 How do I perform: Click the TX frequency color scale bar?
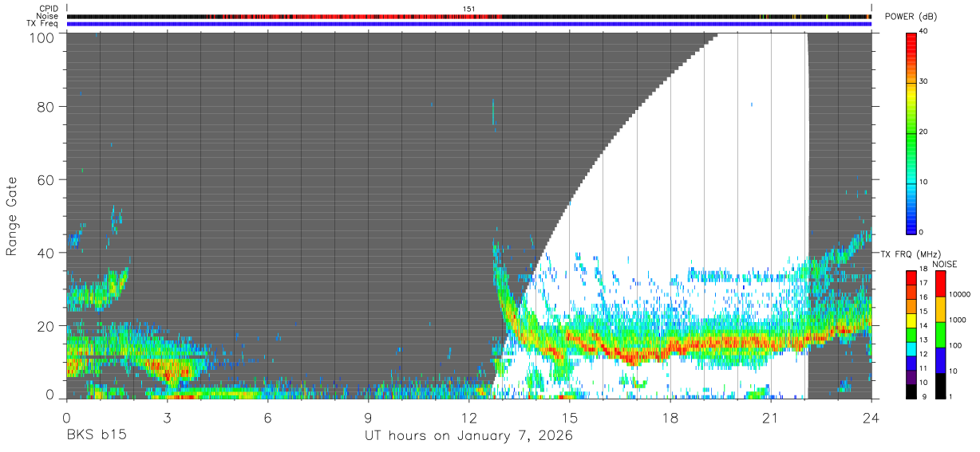coord(911,334)
